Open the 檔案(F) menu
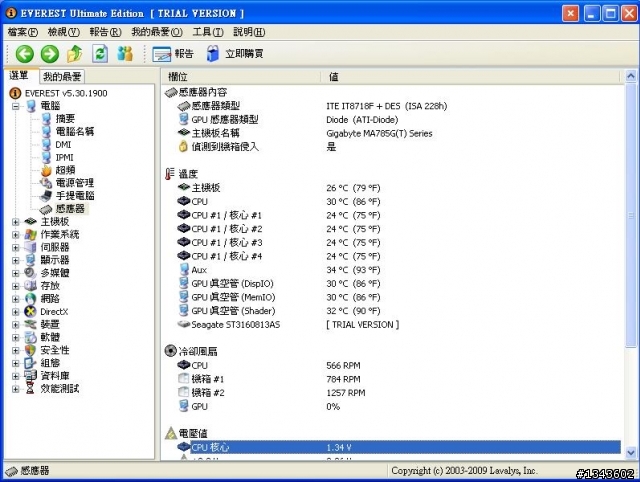This screenshot has height=482, width=640. [x=23, y=32]
